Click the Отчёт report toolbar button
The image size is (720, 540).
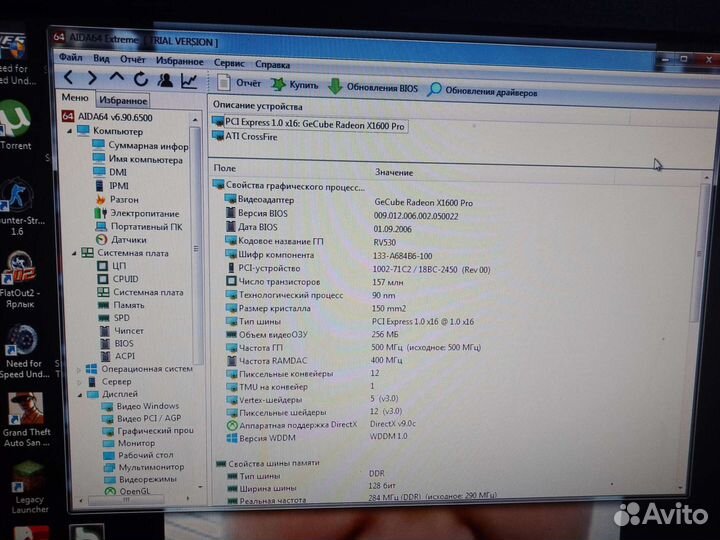[x=239, y=83]
